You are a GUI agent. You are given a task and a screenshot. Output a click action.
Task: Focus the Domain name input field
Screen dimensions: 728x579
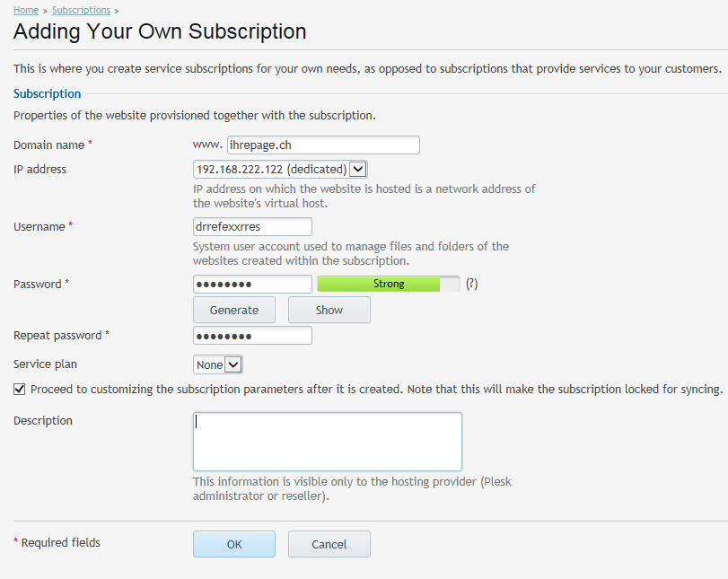323,145
